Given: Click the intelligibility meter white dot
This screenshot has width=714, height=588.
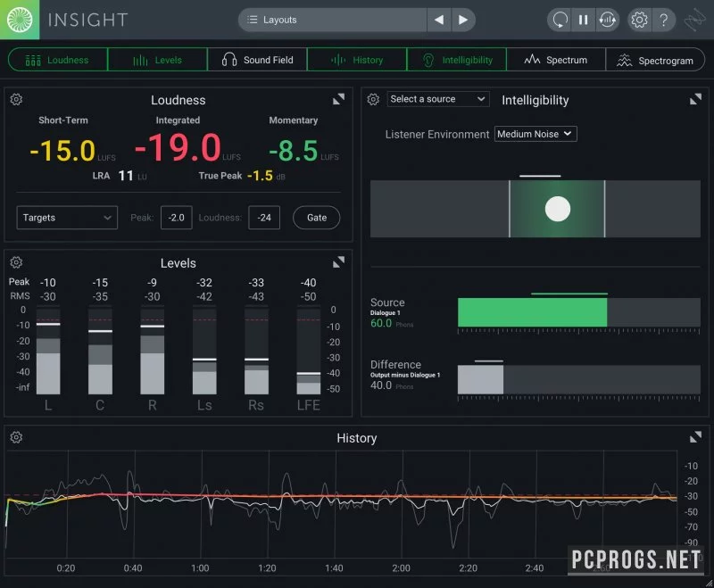Looking at the screenshot, I should 557,209.
